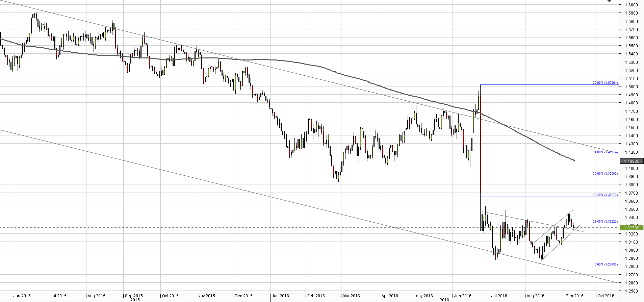Click the 1.3500 price axis label
Screen dimensions: 644x302
point(631,209)
